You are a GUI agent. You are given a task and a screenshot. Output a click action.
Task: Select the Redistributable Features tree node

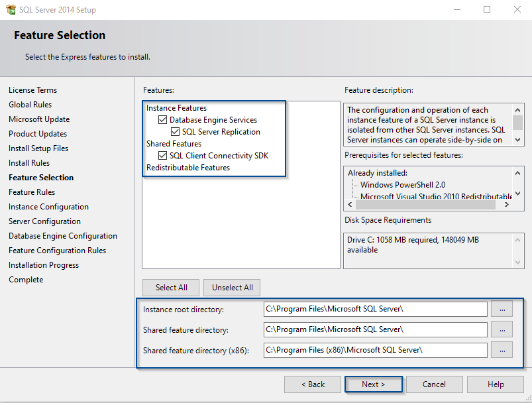187,168
